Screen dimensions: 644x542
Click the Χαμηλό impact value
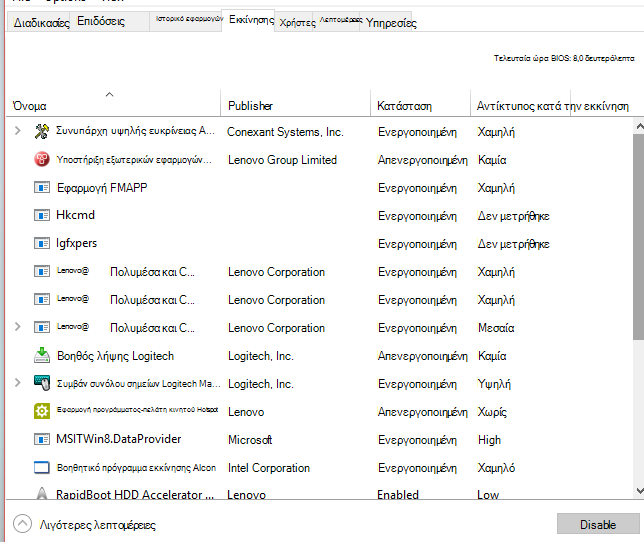pyautogui.click(x=496, y=468)
